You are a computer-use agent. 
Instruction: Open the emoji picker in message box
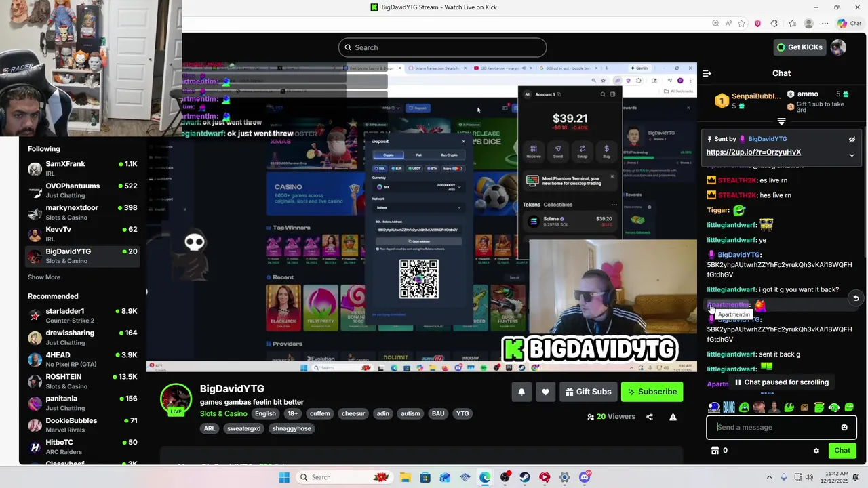[844, 428]
